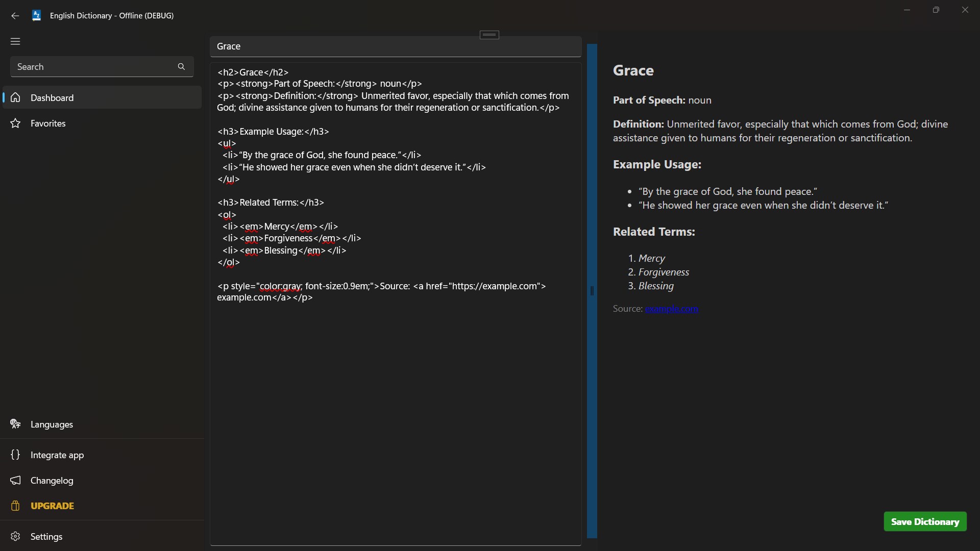
Task: Click the UPGRADE price-tag icon
Action: [x=15, y=506]
